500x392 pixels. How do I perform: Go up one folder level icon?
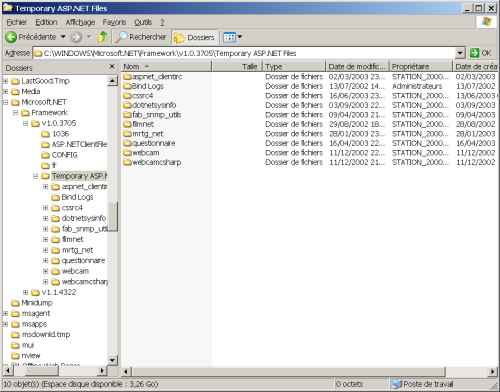[x=103, y=37]
